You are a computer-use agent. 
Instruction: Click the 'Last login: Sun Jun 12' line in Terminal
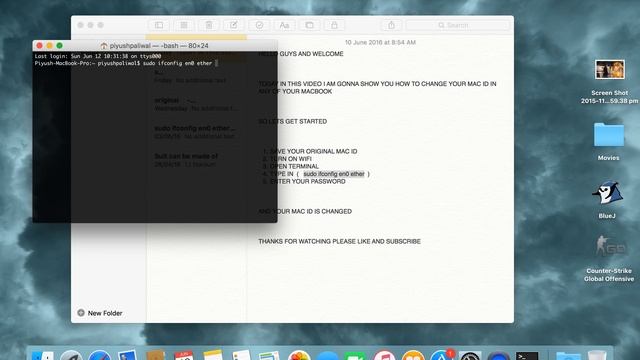[98, 56]
